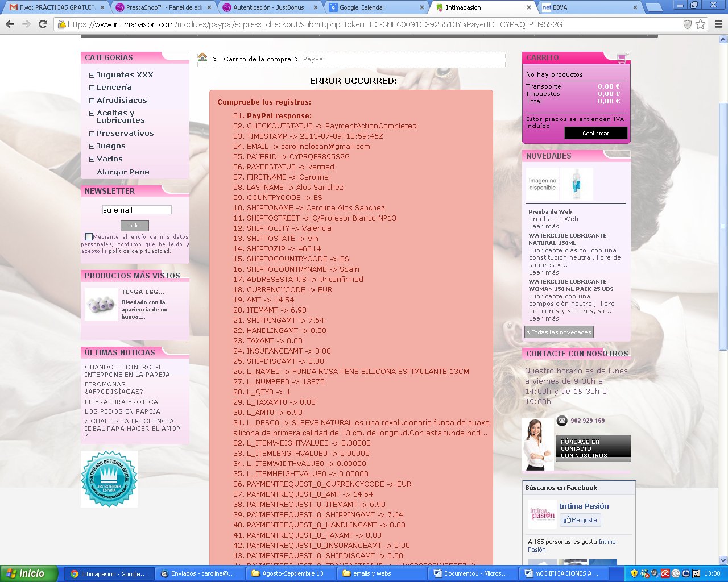
Task: Open the Tenga Egg product thumbnail
Action: click(101, 304)
